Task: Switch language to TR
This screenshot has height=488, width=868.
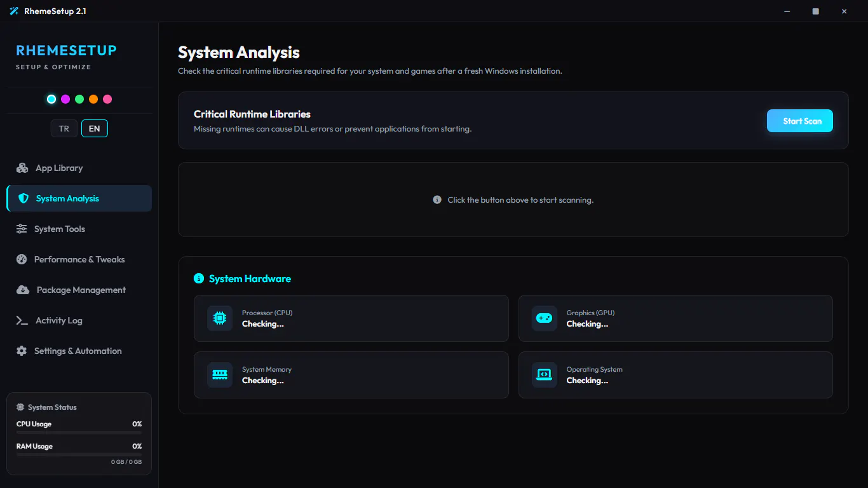Action: (64, 128)
